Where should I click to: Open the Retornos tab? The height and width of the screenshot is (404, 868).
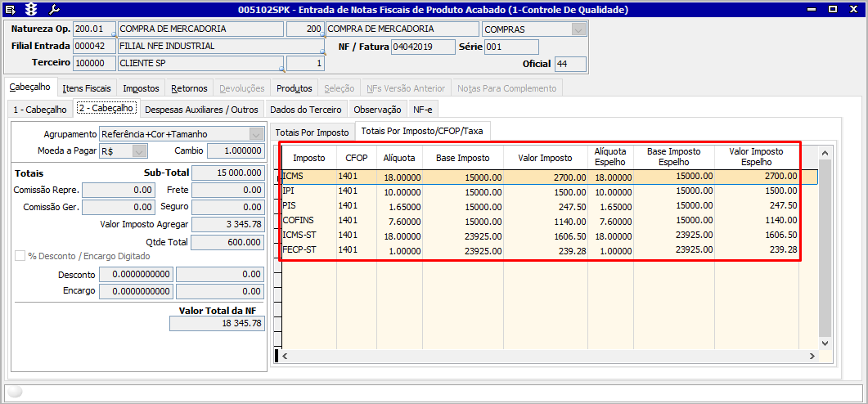[x=189, y=88]
